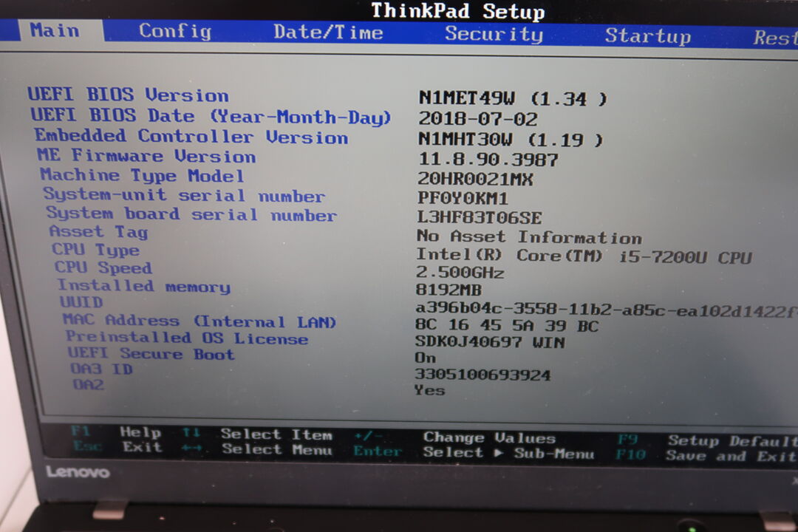Select the BIOS date value 2018-07-02

[x=478, y=119]
